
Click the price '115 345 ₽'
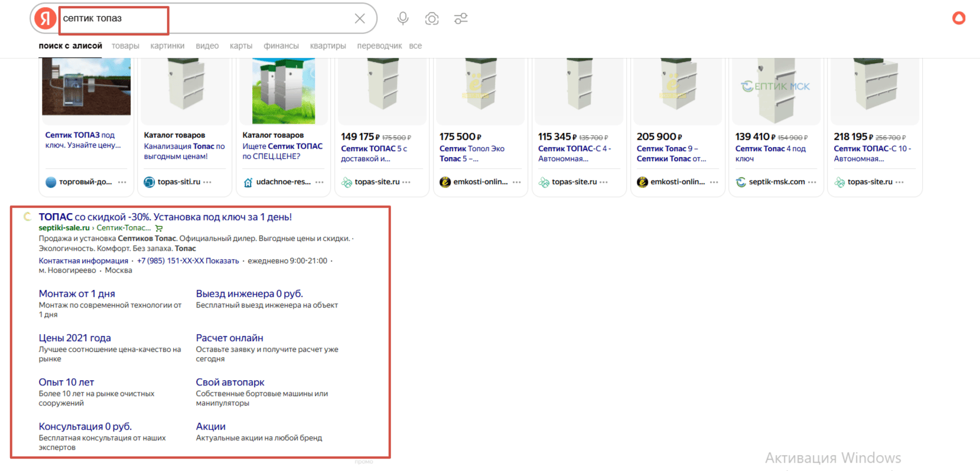[x=557, y=136]
